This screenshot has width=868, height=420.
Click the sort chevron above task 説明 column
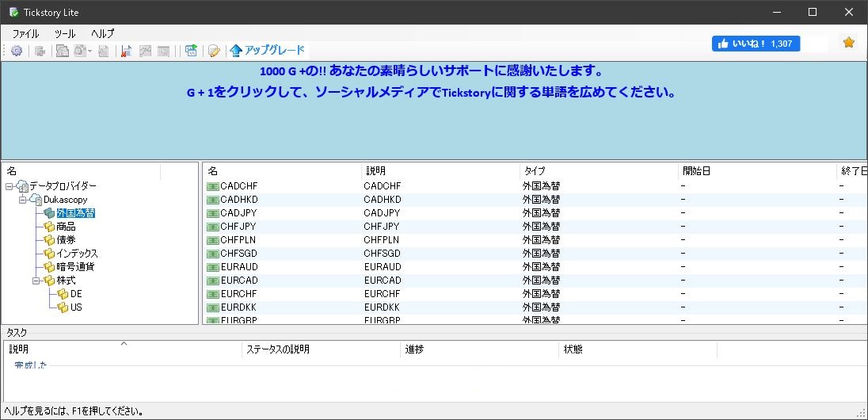point(124,344)
